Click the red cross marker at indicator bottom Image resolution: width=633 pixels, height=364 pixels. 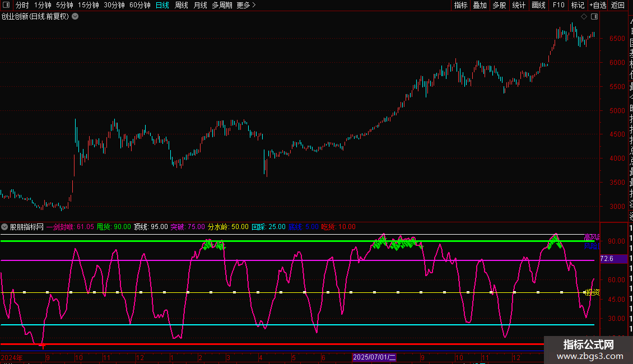[43, 346]
